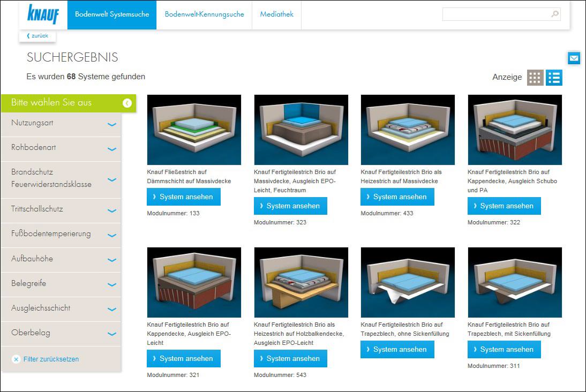Open thumbnail of Kappendecke Ausgleich EPO-Leicht system
The height and width of the screenshot is (392, 586).
[x=194, y=282]
